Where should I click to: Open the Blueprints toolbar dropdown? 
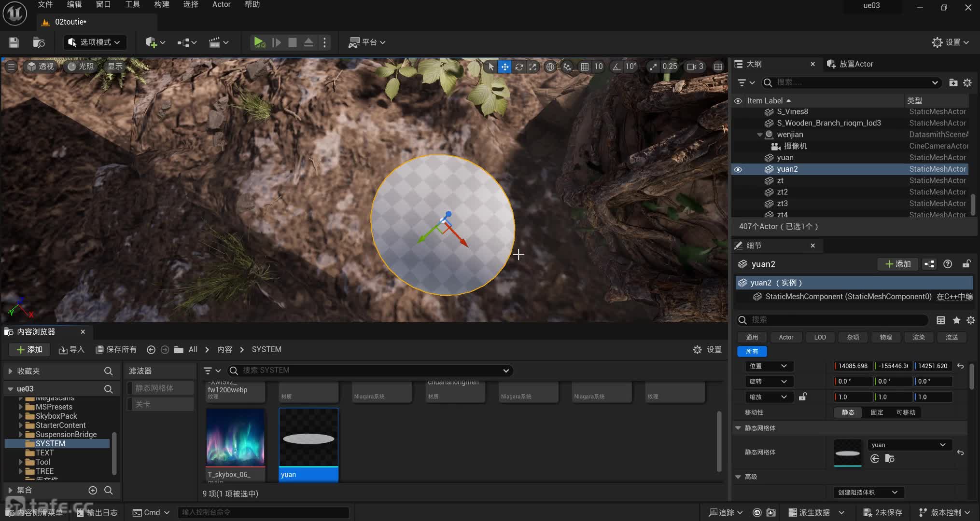186,42
